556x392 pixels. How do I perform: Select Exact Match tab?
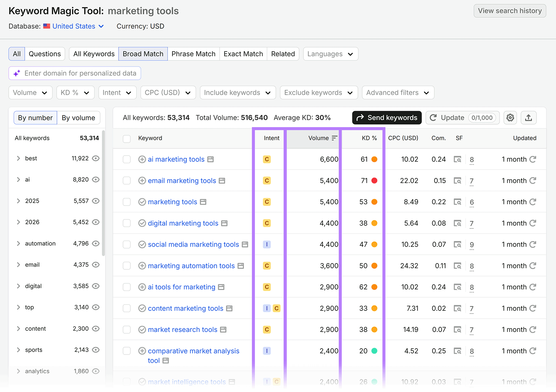[x=243, y=54]
